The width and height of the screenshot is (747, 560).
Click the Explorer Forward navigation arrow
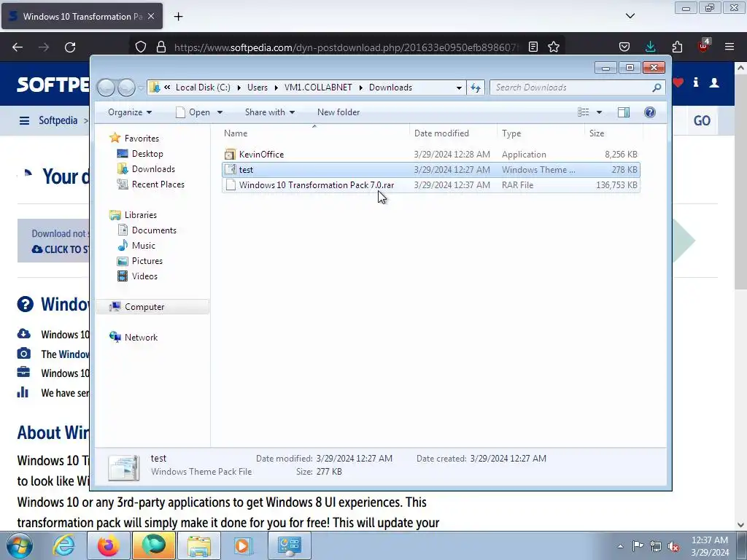(126, 87)
